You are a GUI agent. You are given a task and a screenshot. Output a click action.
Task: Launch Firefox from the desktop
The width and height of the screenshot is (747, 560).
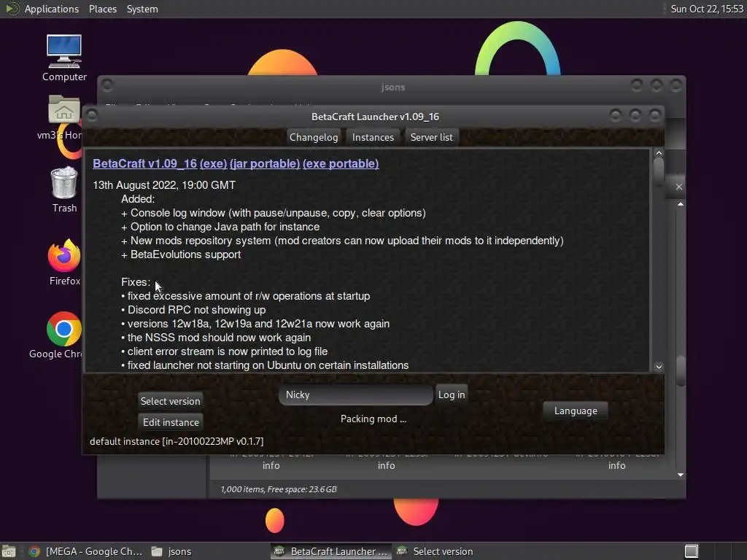[64, 262]
